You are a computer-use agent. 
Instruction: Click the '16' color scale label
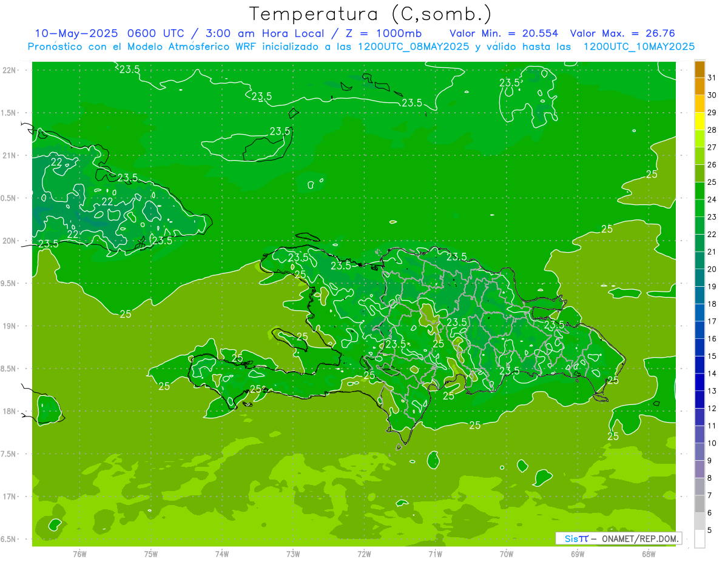coord(712,339)
